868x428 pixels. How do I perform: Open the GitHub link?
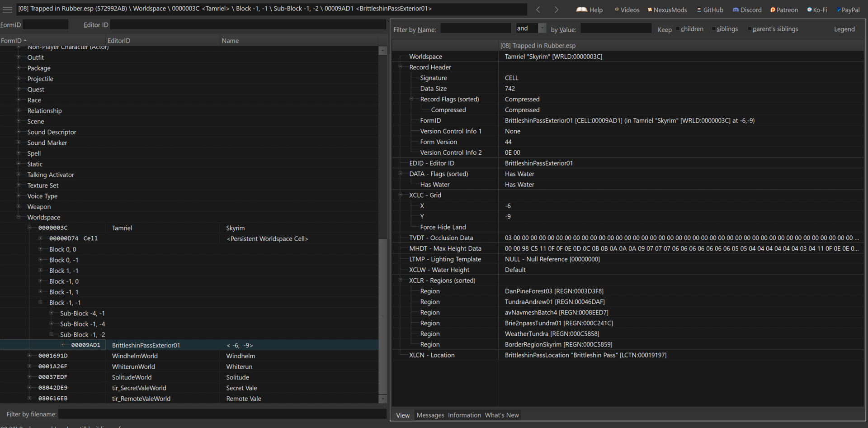tap(710, 10)
